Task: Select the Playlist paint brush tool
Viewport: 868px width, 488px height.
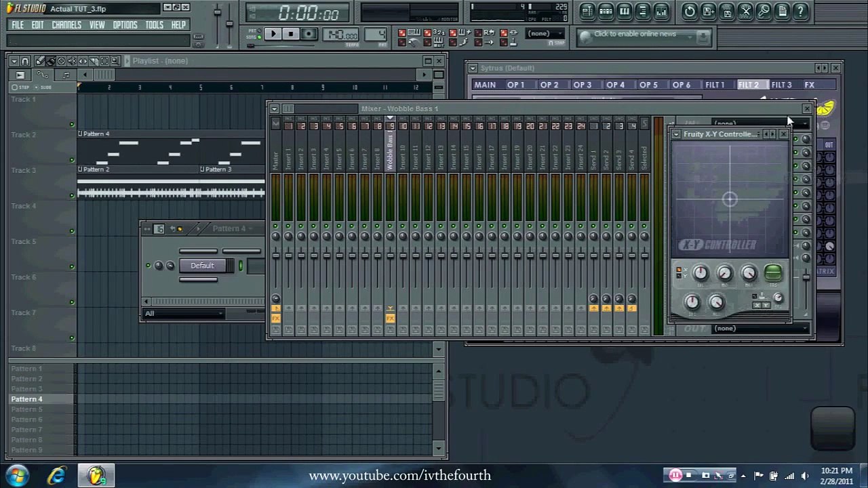Action: pos(50,61)
